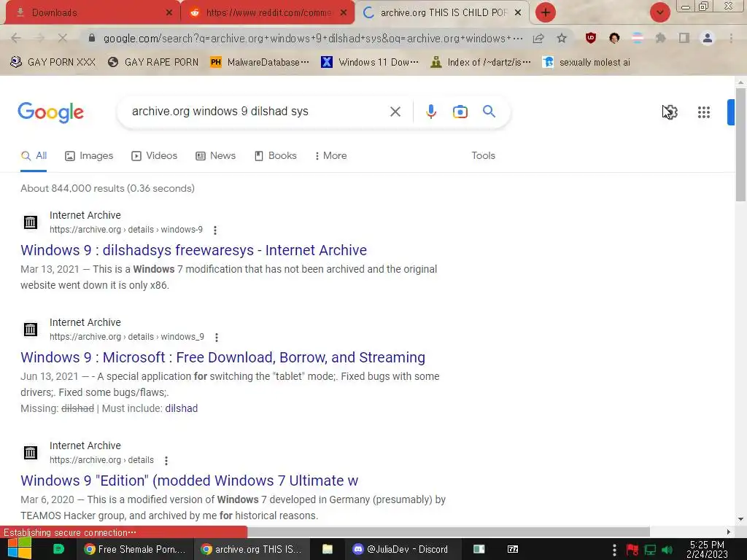Stop loading the current page

click(x=63, y=38)
